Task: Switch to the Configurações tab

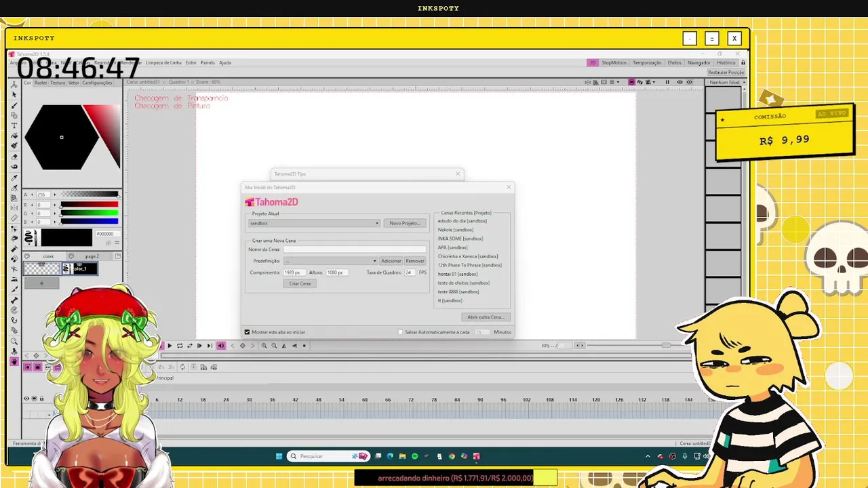Action: tap(97, 83)
